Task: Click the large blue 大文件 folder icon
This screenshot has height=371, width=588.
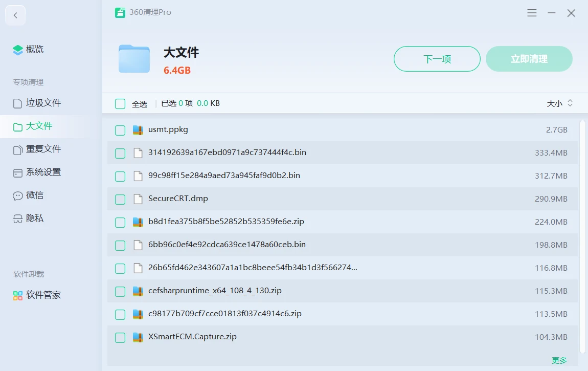Action: pyautogui.click(x=134, y=59)
